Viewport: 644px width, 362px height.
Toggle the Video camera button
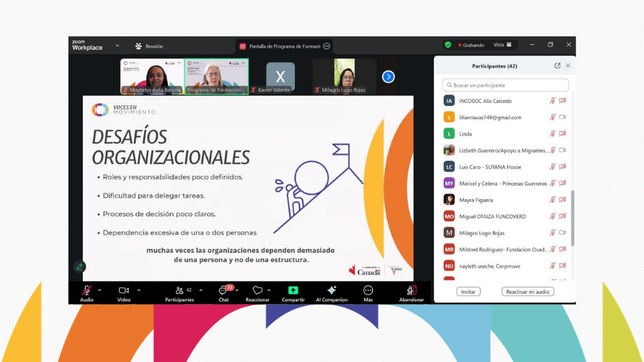124,292
